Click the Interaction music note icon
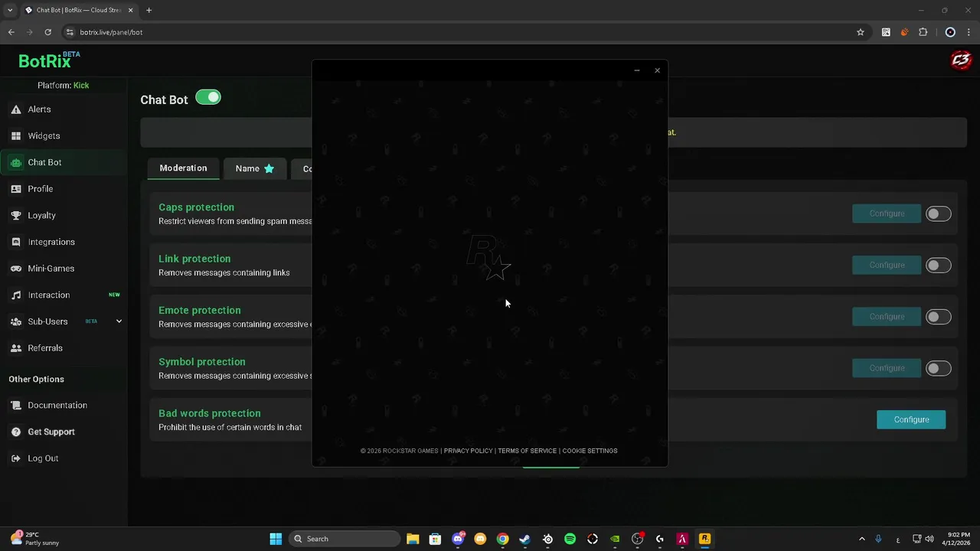This screenshot has width=980, height=551. point(15,295)
